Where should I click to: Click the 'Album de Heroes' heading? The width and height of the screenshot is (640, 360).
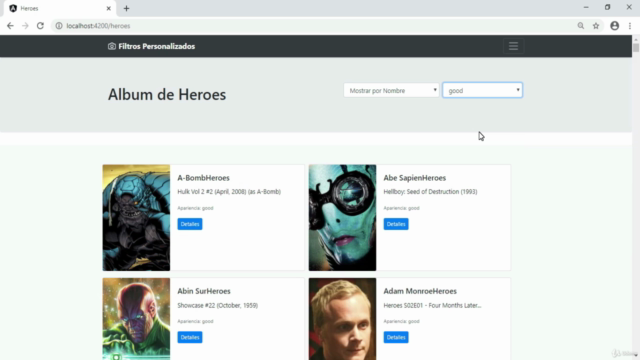click(x=167, y=95)
